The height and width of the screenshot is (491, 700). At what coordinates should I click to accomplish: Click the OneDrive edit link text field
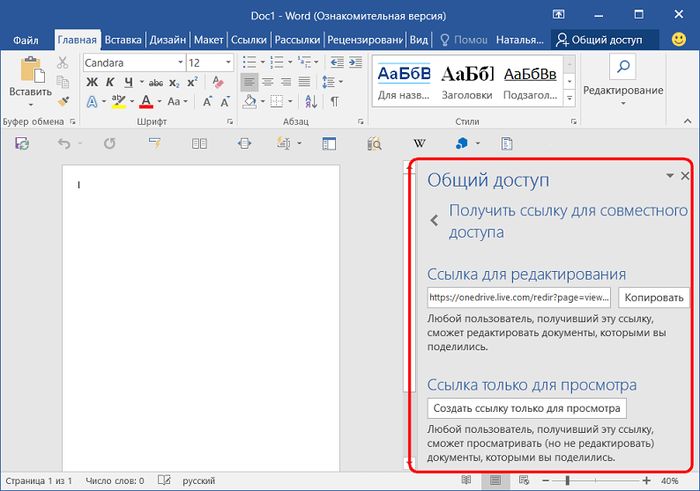(x=519, y=297)
